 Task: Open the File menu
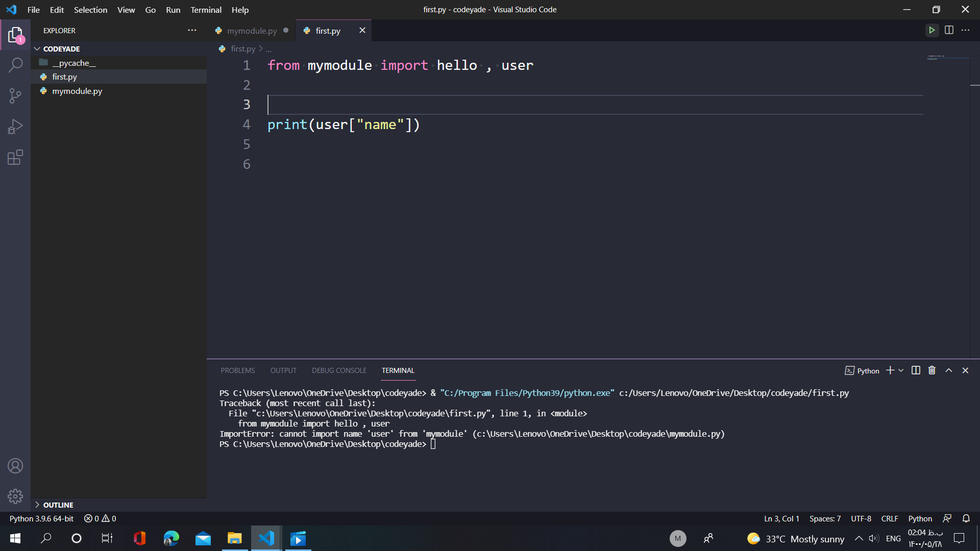pyautogui.click(x=34, y=10)
